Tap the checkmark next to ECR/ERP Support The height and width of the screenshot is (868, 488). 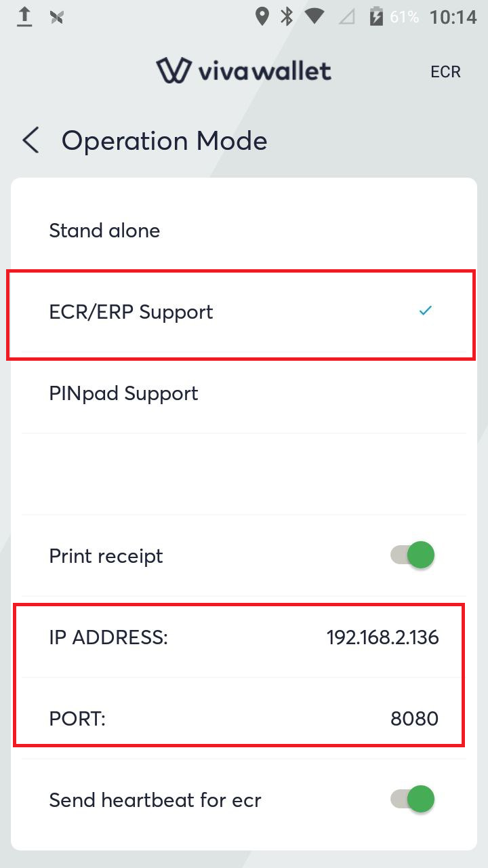(x=425, y=311)
